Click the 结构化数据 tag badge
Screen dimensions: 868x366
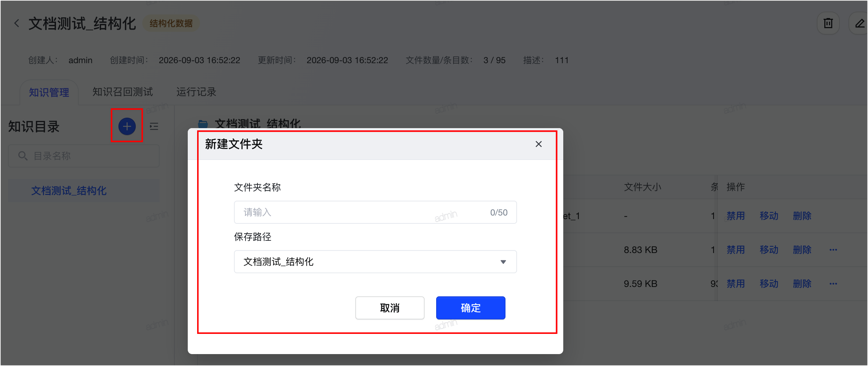(x=171, y=23)
